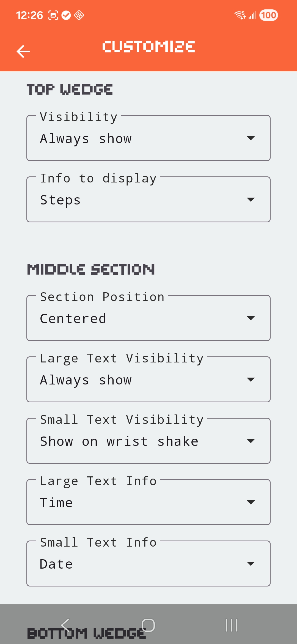297x644 pixels.
Task: Open Large Text Visibility selector
Action: click(148, 380)
